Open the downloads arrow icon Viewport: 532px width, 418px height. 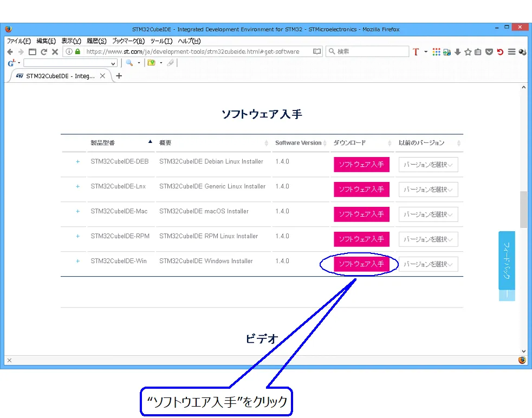457,52
